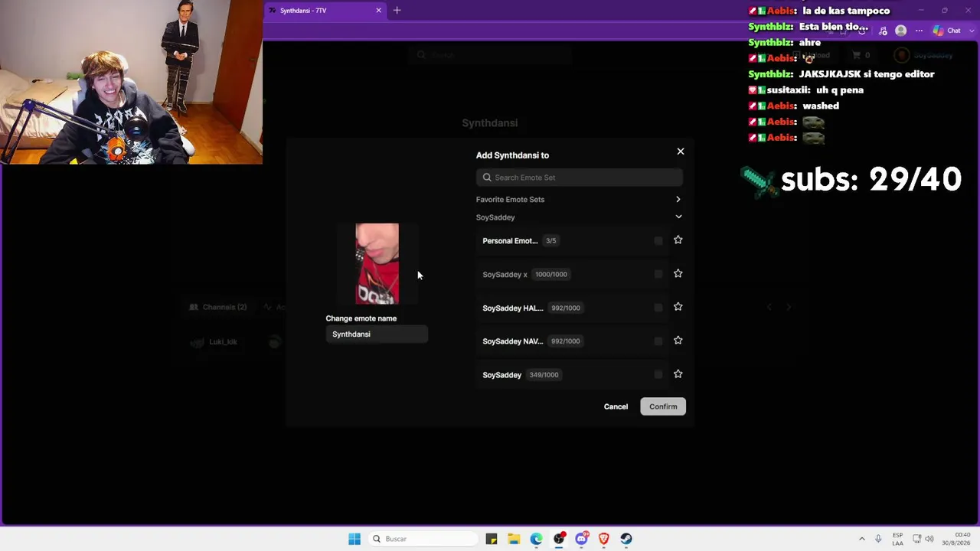The image size is (980, 551).
Task: Tick the Personal Emotes set checkbox
Action: click(x=658, y=241)
